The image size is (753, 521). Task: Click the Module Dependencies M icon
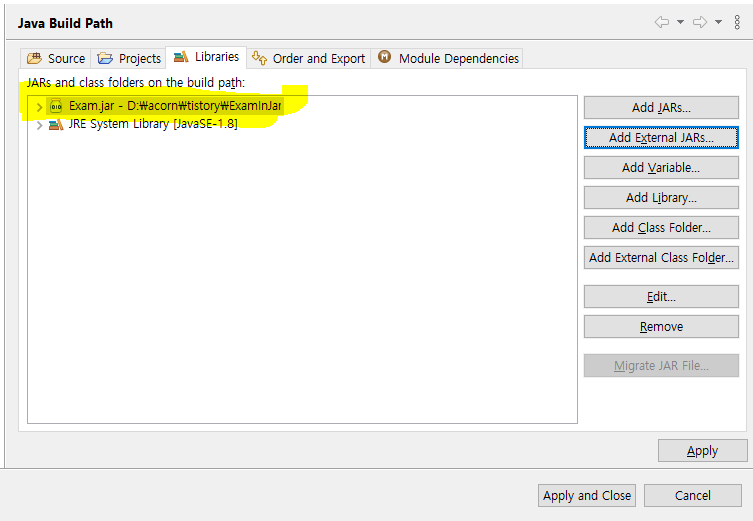(x=385, y=57)
